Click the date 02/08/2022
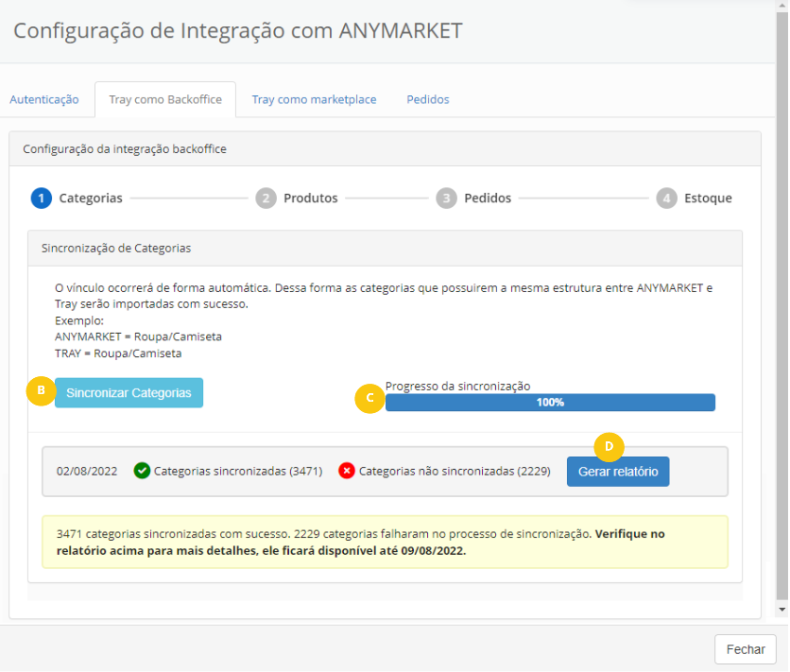The image size is (790, 672). click(87, 472)
